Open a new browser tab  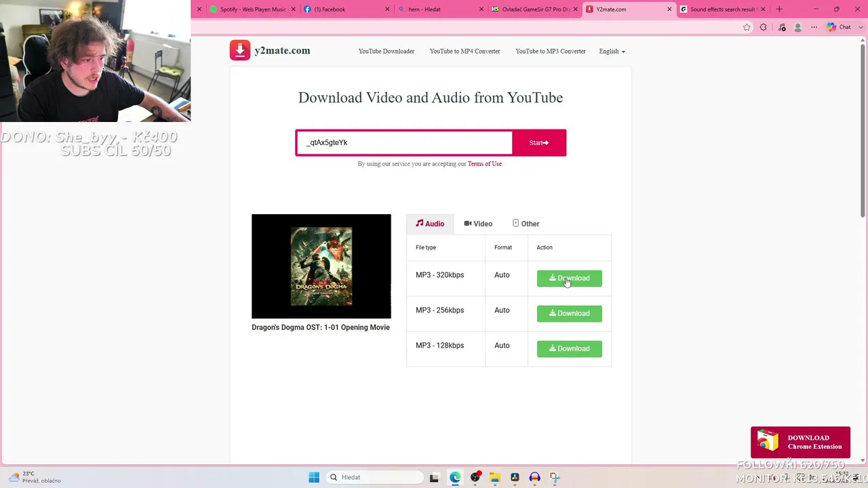pyautogui.click(x=779, y=9)
